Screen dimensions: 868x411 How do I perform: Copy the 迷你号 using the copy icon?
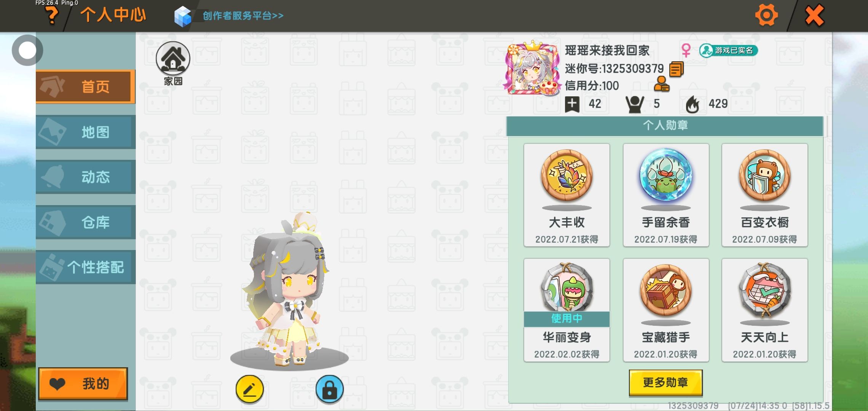(x=677, y=69)
